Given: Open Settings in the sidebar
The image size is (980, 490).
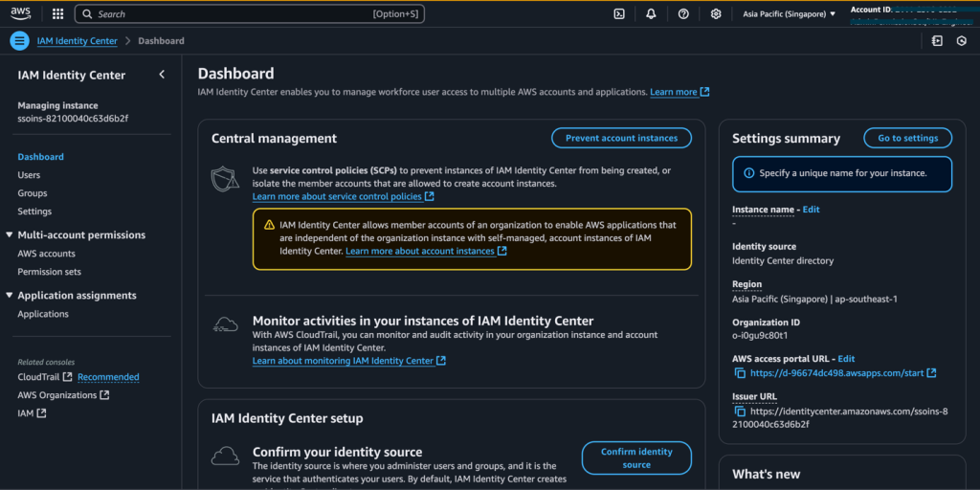Looking at the screenshot, I should (x=34, y=212).
